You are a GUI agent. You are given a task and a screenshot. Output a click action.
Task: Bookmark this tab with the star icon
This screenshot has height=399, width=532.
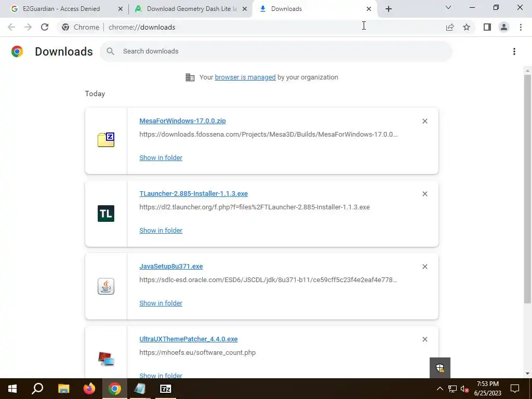pos(467,27)
